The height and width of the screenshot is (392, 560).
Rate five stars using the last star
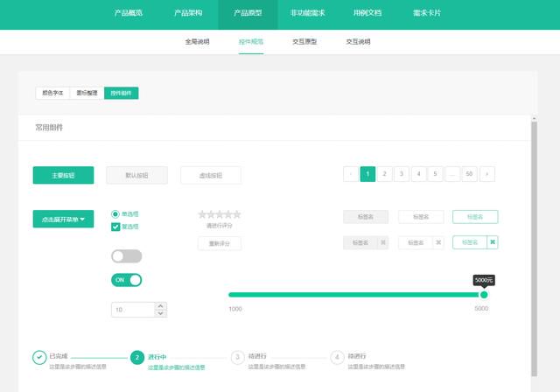tap(237, 214)
